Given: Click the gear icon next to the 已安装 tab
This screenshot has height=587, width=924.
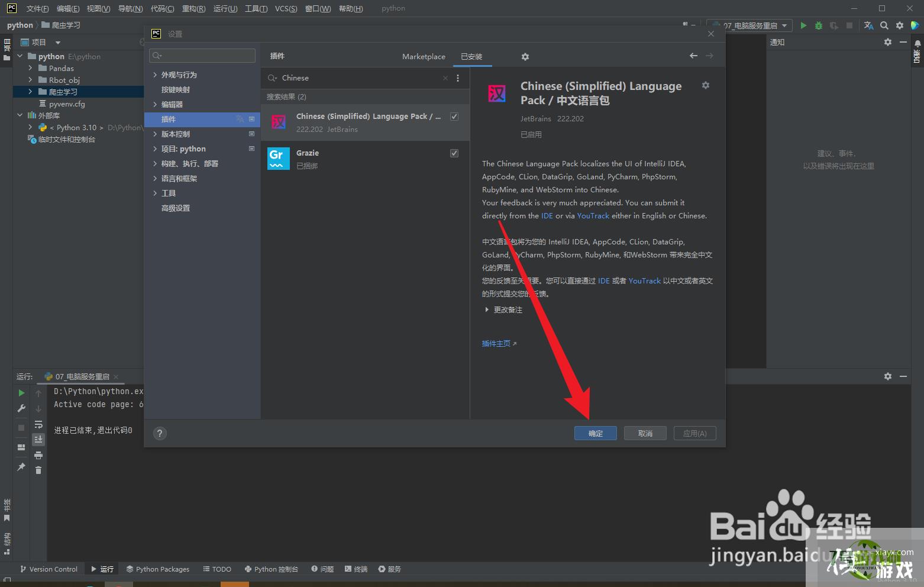Looking at the screenshot, I should [x=525, y=57].
